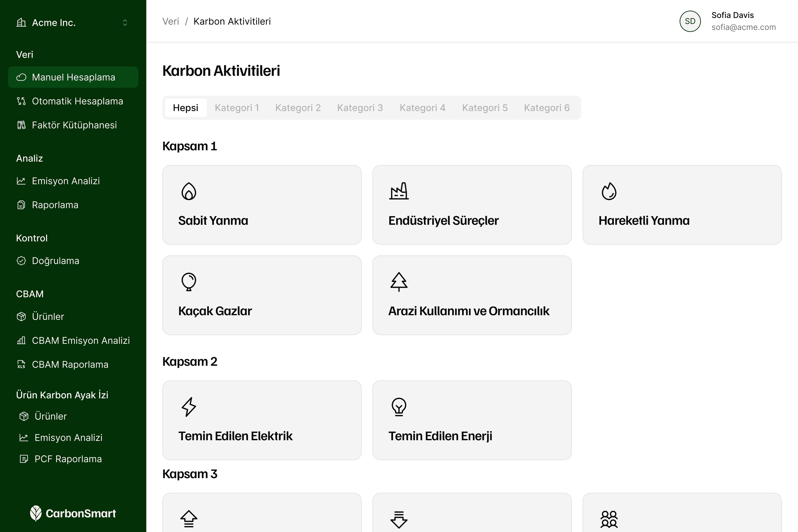Go to Doğrulama under Kontrol
Screen dimensions: 798x532
tap(73, 261)
